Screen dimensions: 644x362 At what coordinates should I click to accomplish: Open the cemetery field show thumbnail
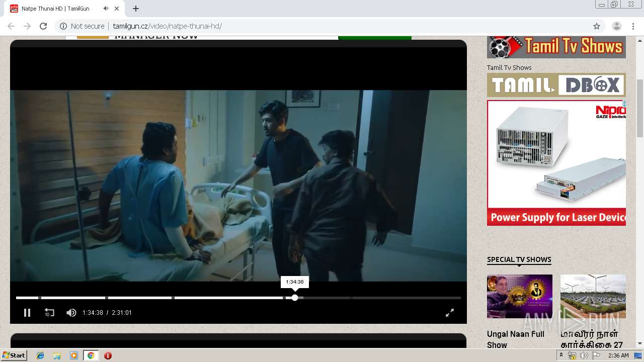(x=593, y=296)
